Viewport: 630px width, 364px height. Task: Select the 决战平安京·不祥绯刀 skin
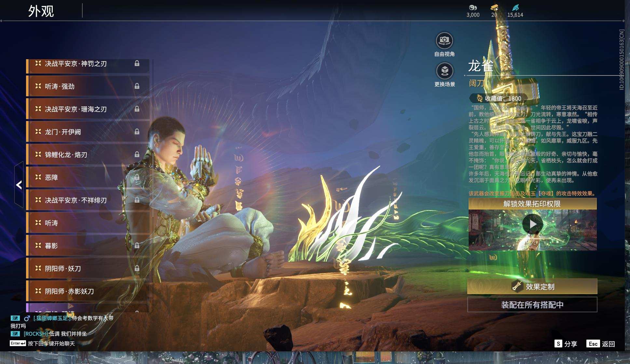[x=88, y=200]
